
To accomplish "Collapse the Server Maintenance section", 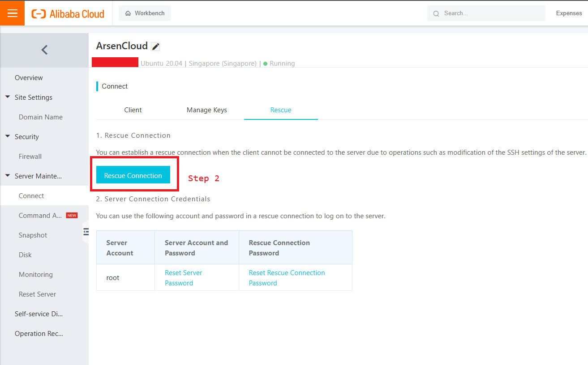I will (x=7, y=176).
